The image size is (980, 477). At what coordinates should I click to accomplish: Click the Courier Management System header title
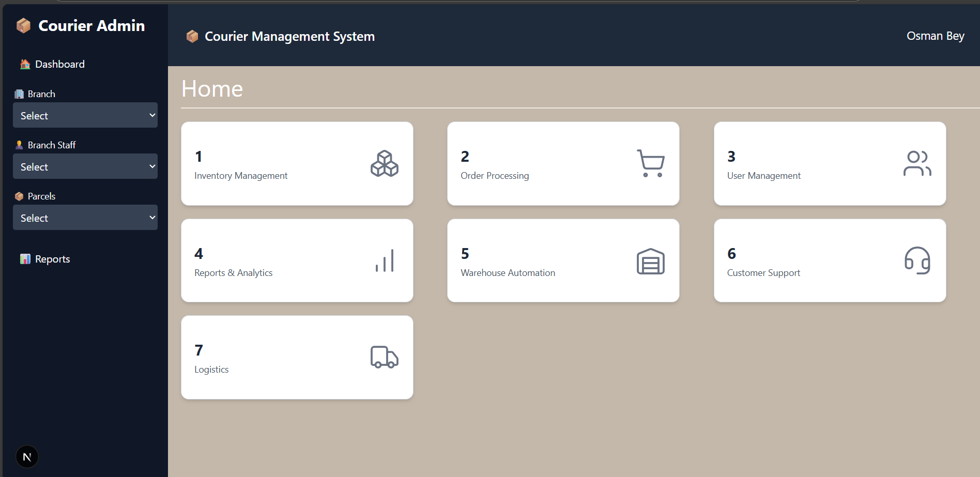(x=289, y=36)
